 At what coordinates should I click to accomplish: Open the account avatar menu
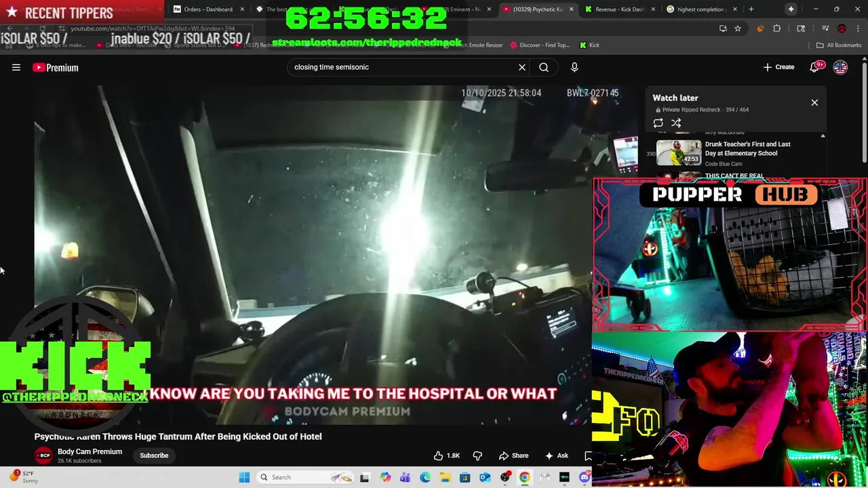pyautogui.click(x=840, y=67)
